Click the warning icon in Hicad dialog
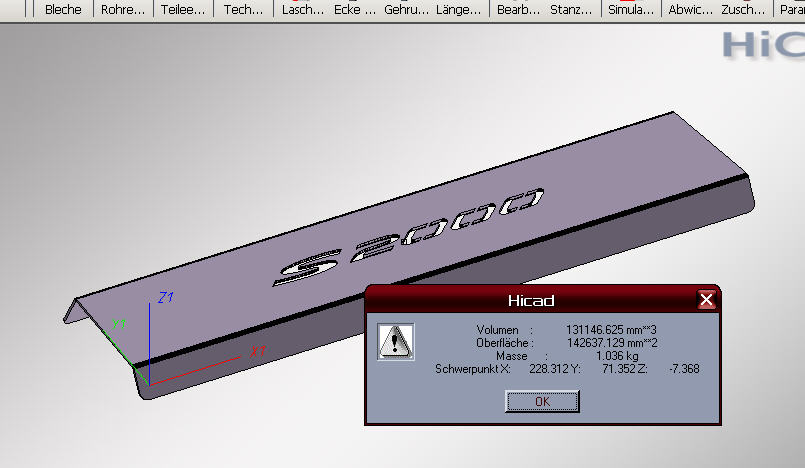This screenshot has width=805, height=468. click(x=396, y=341)
